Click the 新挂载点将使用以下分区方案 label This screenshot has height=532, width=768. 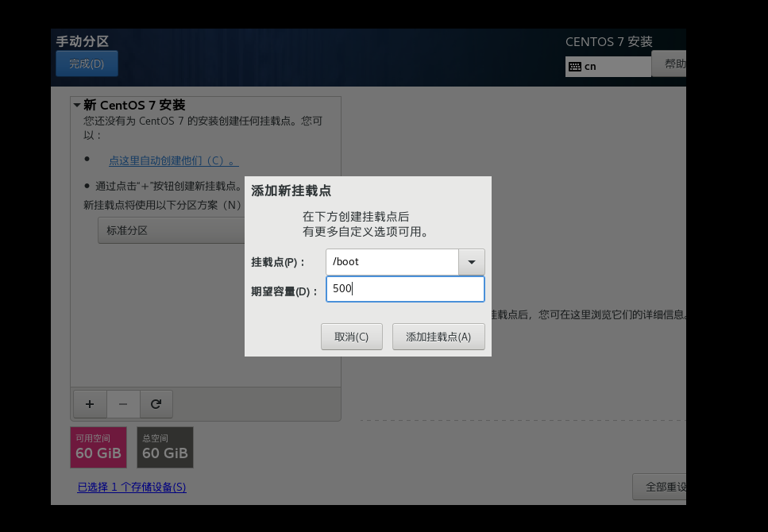coord(163,205)
